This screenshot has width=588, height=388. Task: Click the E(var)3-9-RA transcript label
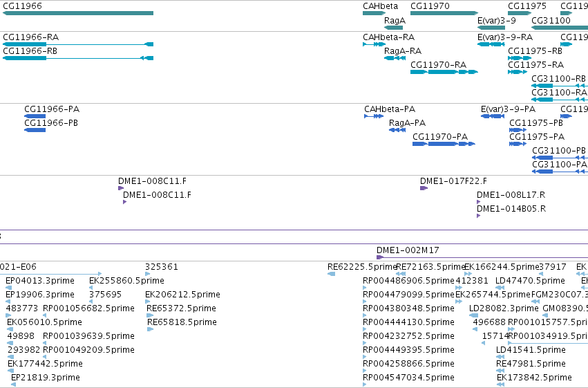coord(505,37)
